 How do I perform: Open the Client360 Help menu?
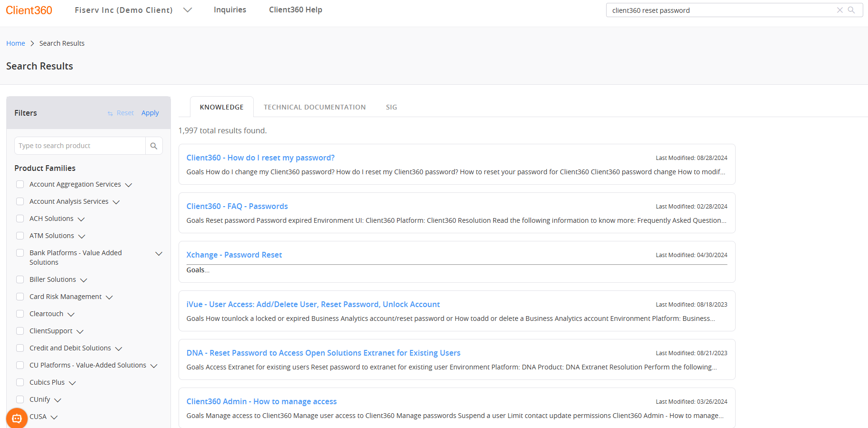pyautogui.click(x=296, y=10)
